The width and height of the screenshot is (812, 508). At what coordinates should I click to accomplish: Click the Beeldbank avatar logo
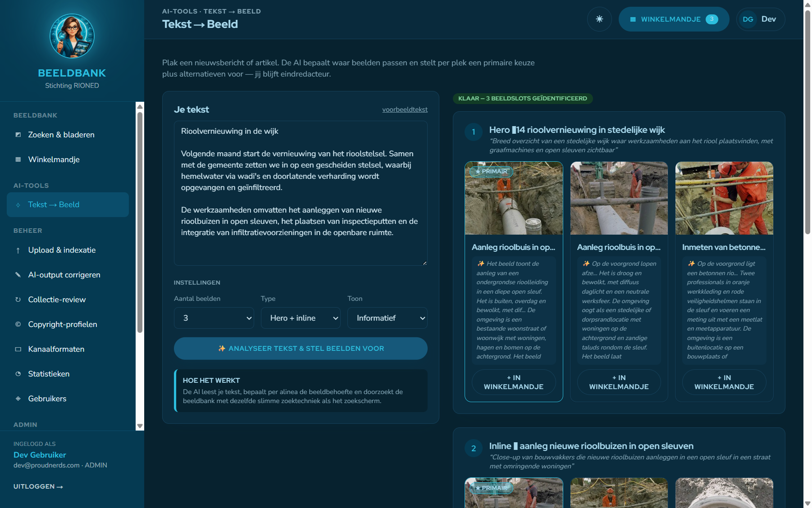pos(72,36)
